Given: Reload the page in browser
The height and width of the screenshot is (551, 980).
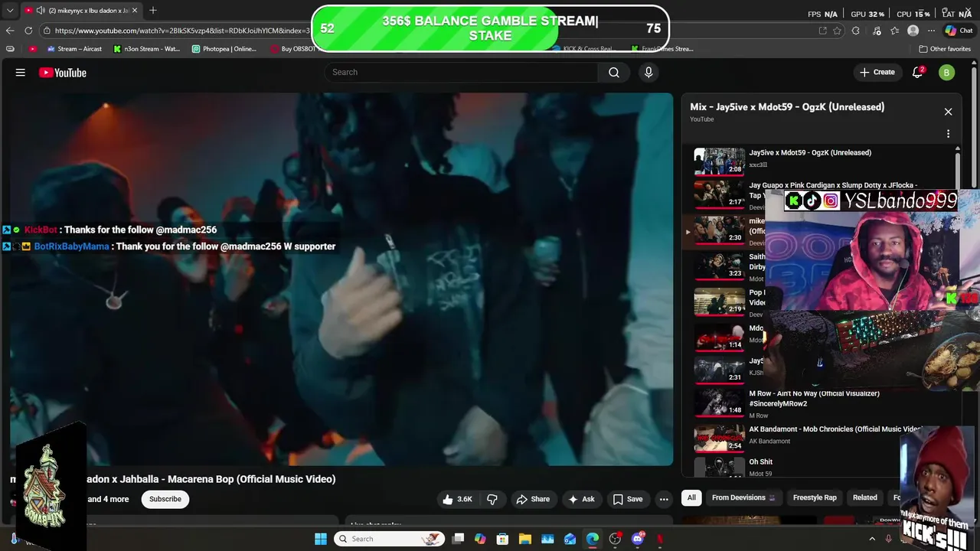Looking at the screenshot, I should [28, 31].
